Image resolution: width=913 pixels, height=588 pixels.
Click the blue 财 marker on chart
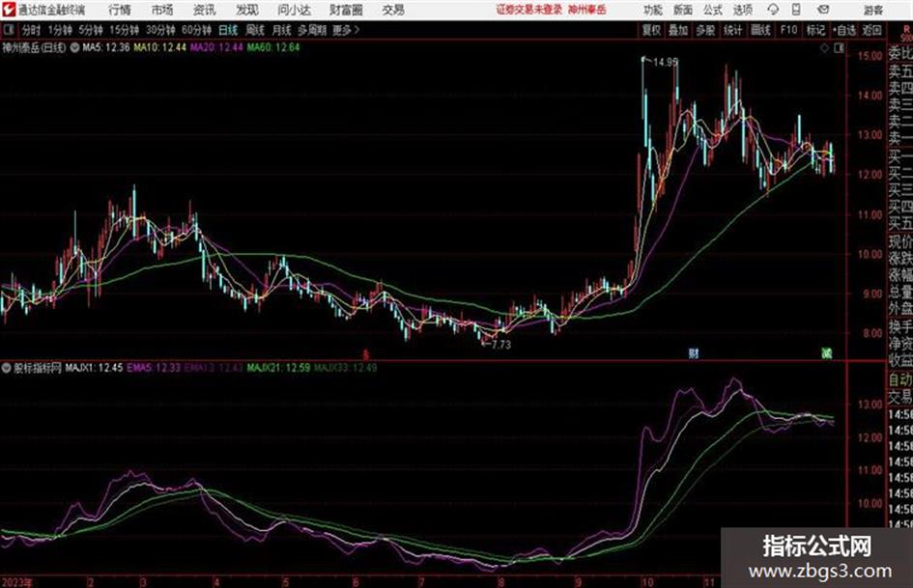pos(693,353)
